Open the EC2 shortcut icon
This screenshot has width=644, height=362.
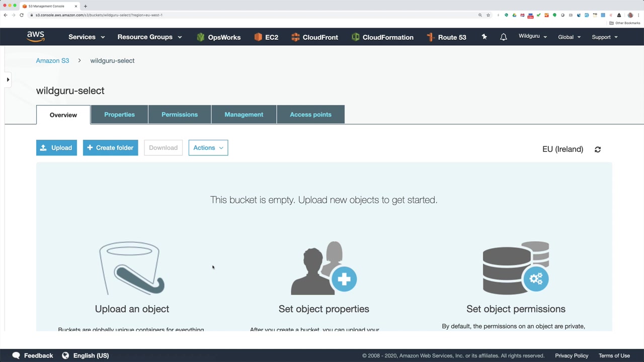[258, 37]
